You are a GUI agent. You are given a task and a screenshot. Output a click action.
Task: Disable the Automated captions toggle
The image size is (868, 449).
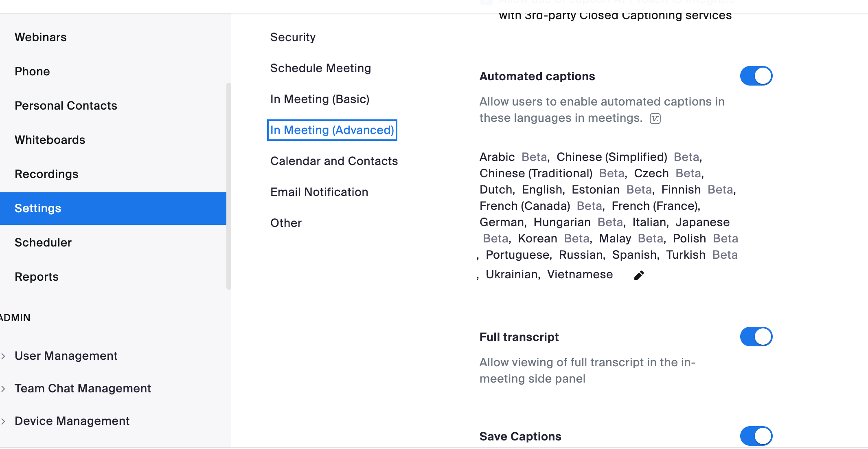coord(756,76)
